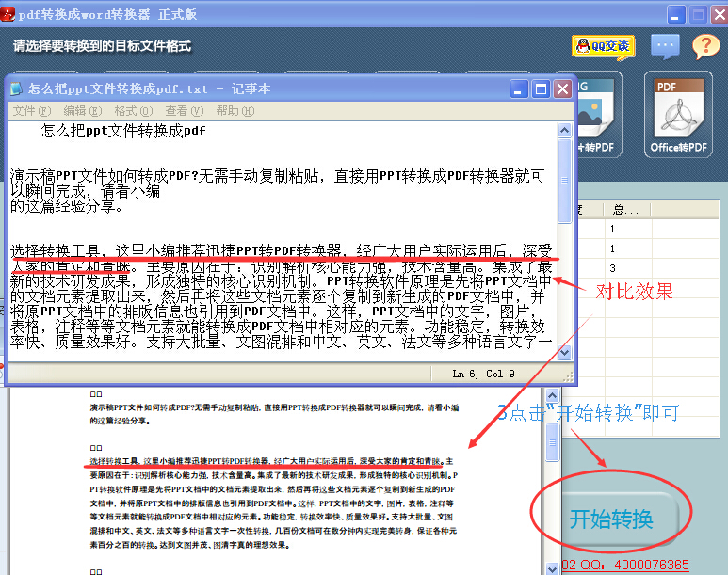Click document preview scrollbar up arrow

point(552,396)
